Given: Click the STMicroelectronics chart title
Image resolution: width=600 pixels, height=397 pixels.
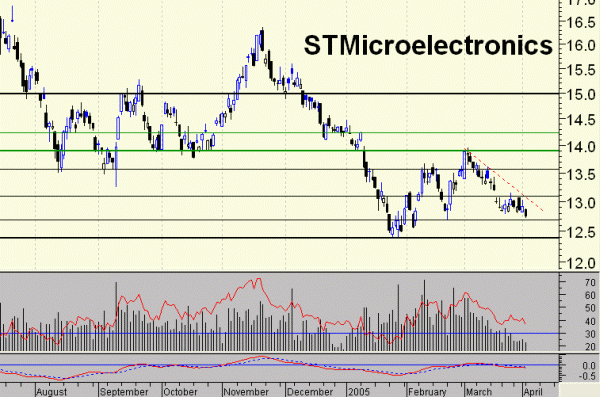Looking at the screenshot, I should [428, 46].
